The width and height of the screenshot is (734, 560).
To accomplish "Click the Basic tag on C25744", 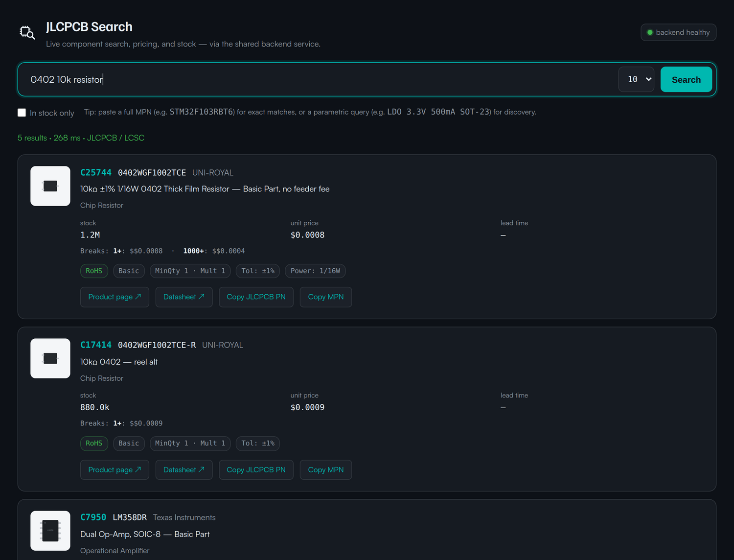I will 129,271.
